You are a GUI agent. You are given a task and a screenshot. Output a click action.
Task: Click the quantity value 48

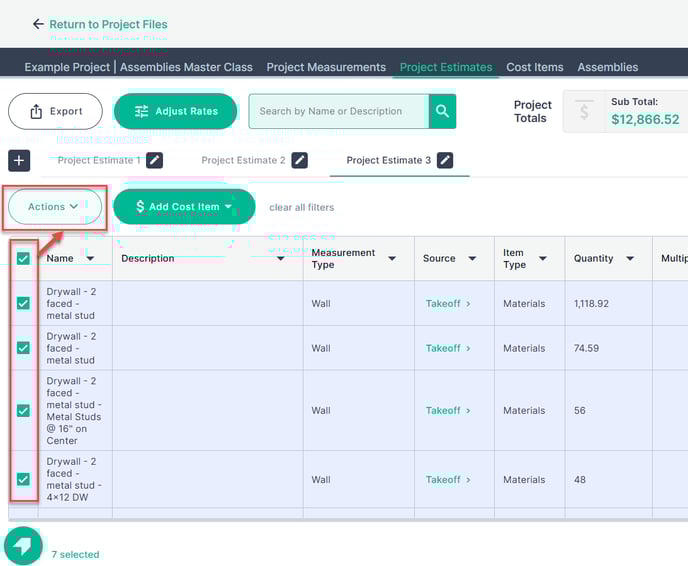click(x=580, y=480)
